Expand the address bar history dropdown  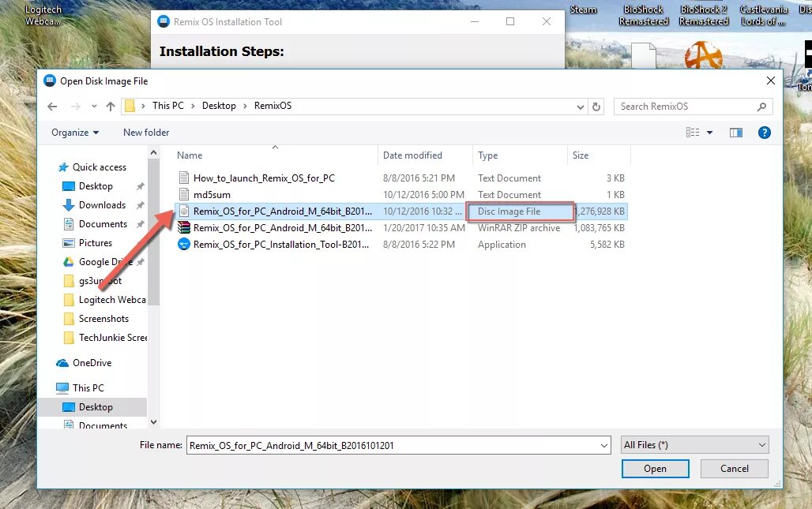tap(580, 107)
